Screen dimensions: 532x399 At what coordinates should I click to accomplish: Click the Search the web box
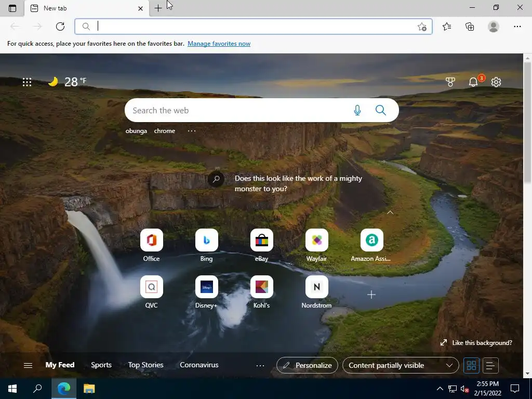point(262,110)
